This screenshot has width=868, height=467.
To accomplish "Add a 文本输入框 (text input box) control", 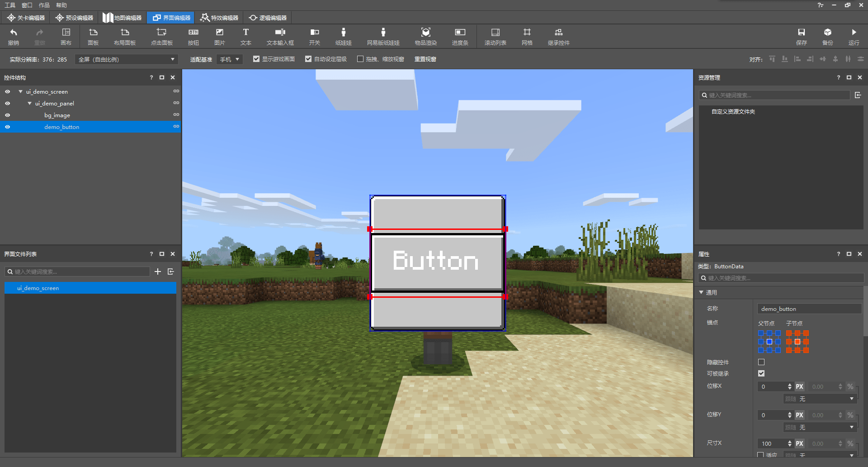I will 280,36.
